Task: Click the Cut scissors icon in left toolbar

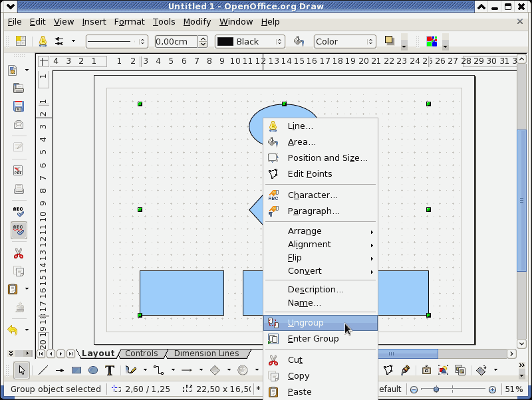Action: click(19, 253)
